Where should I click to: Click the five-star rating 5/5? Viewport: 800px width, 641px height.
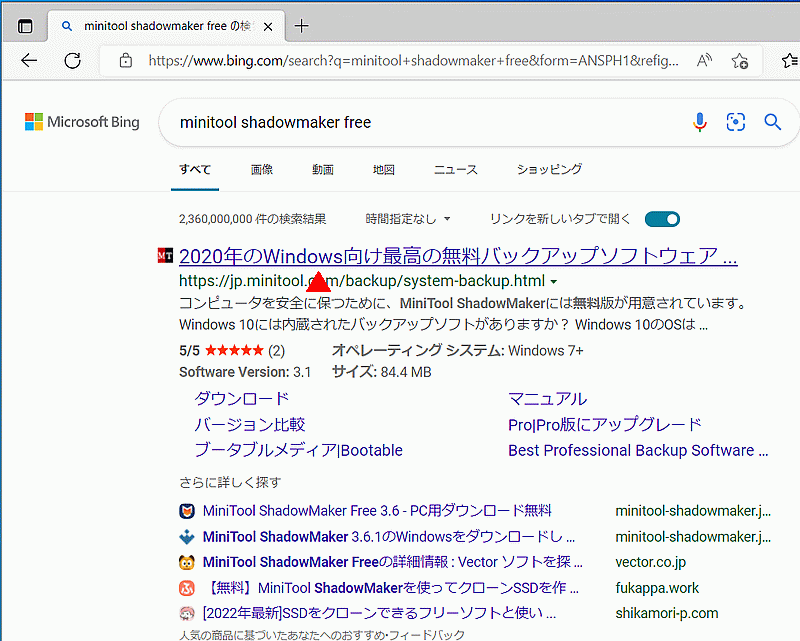point(232,351)
